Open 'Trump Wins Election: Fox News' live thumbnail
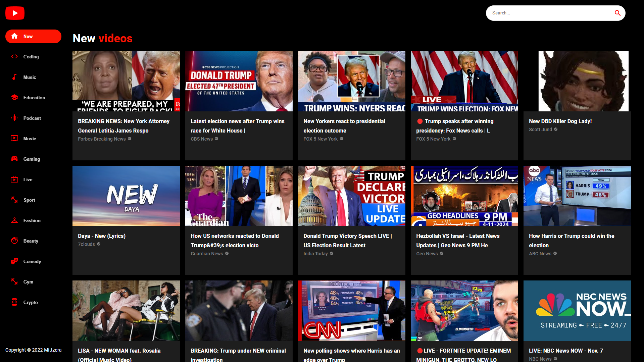The height and width of the screenshot is (362, 644). pos(464,81)
